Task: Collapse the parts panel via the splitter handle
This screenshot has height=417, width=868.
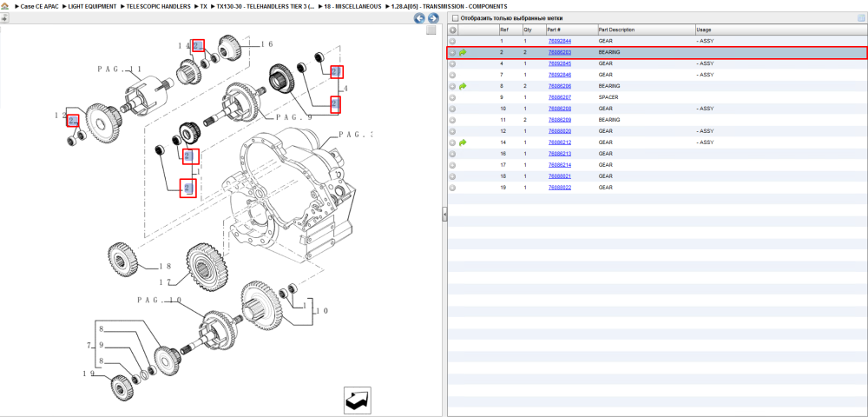Action: click(444, 215)
